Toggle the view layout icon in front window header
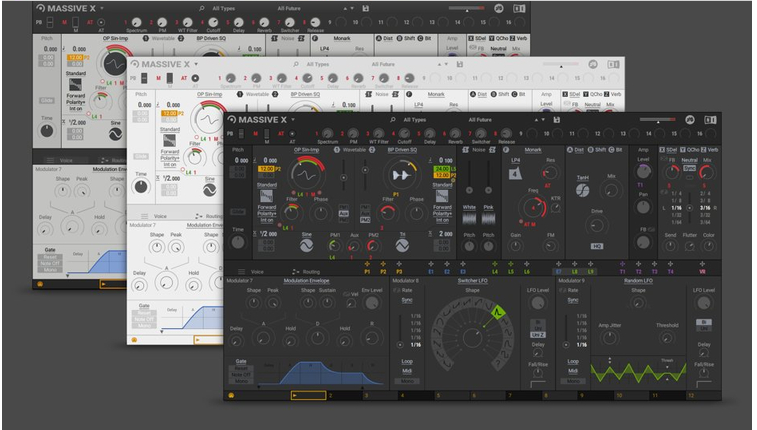Viewport: 757px width, 430px height. pos(710,120)
